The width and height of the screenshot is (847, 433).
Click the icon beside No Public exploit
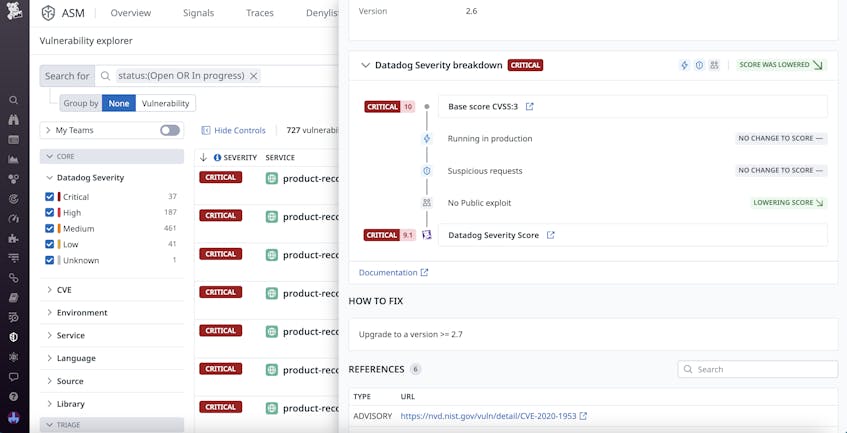click(x=427, y=203)
